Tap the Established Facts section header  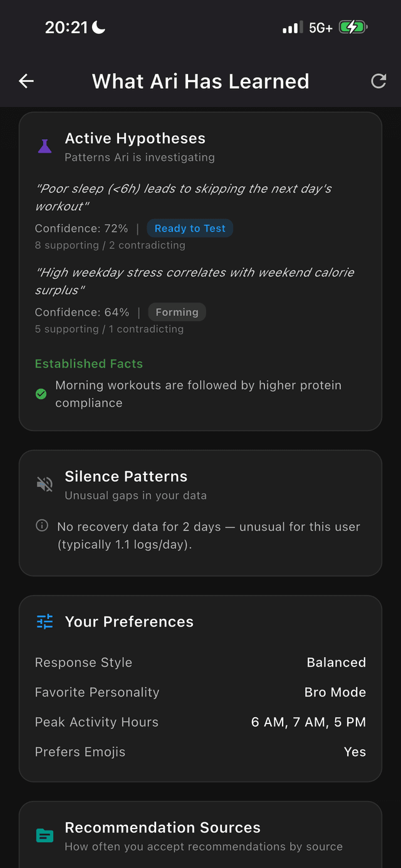(88, 364)
